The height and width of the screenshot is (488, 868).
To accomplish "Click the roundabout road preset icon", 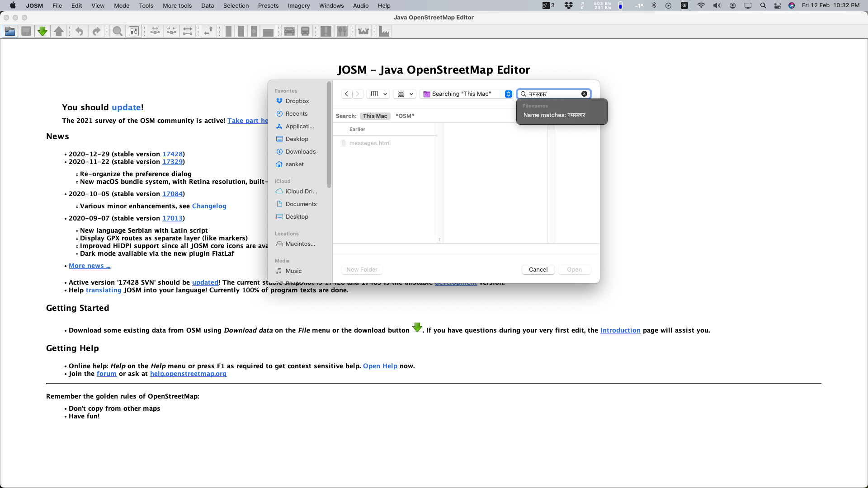I will [254, 31].
